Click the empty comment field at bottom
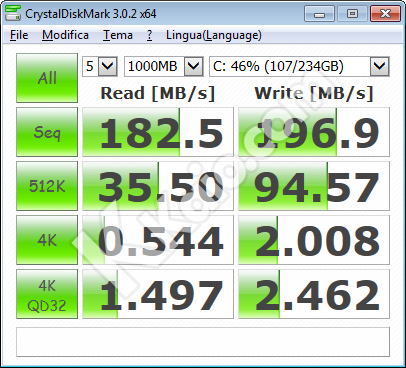 coord(203,342)
